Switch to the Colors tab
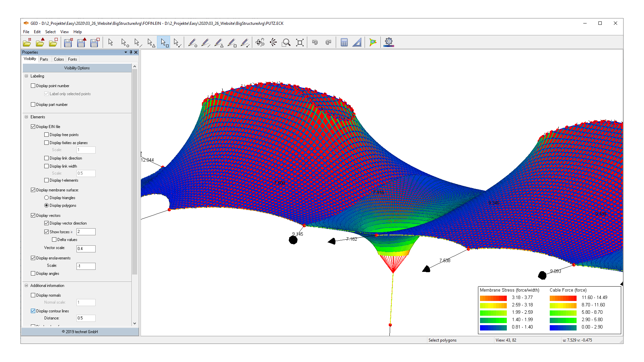Viewport: 644px width, 362px height. (59, 59)
